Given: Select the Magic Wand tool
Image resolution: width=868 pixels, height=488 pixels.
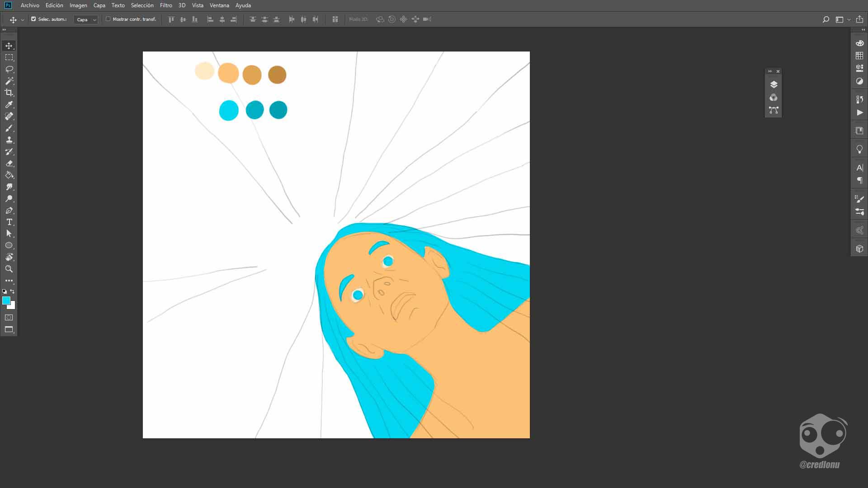Looking at the screenshot, I should point(9,81).
